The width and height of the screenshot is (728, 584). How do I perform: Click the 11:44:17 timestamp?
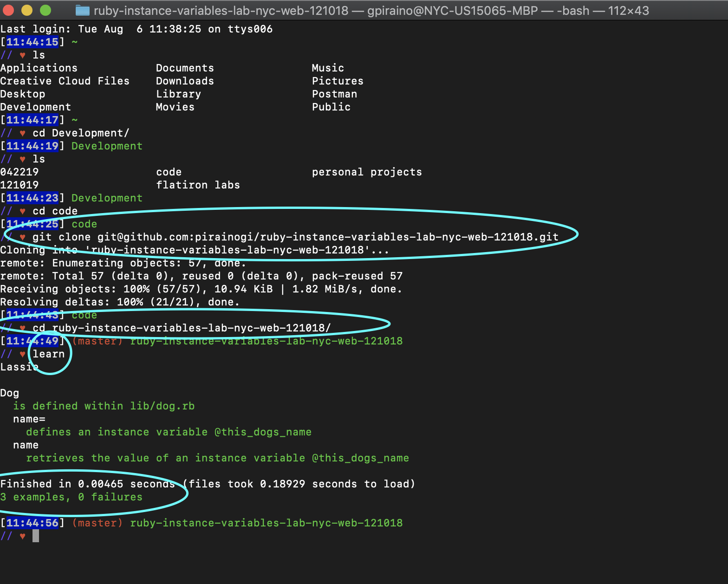tap(32, 120)
